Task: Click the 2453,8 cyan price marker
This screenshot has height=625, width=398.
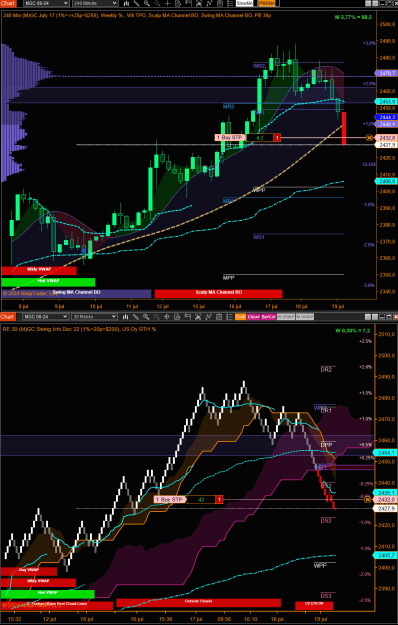Action: pos(386,102)
